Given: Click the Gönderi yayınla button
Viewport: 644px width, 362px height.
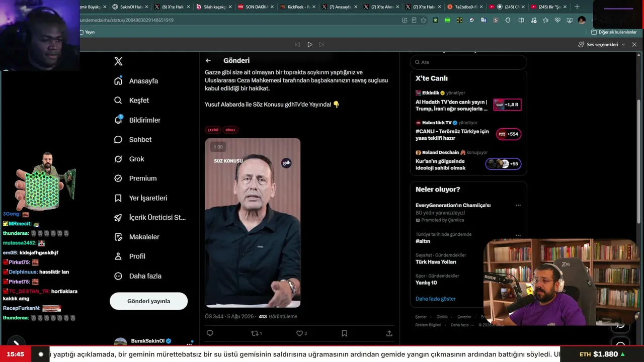Looking at the screenshot, I should point(148,301).
